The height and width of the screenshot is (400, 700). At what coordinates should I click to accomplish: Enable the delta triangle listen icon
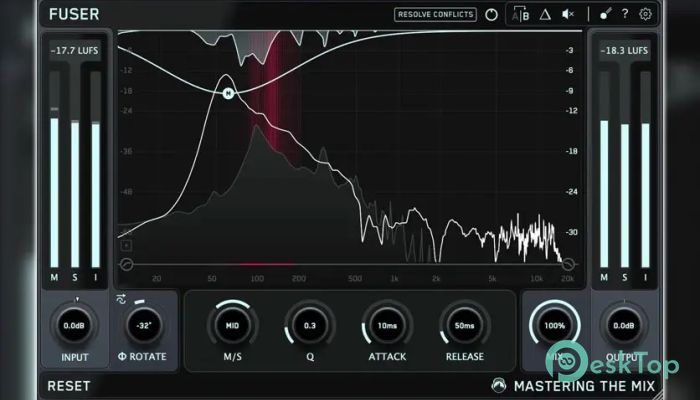(545, 15)
